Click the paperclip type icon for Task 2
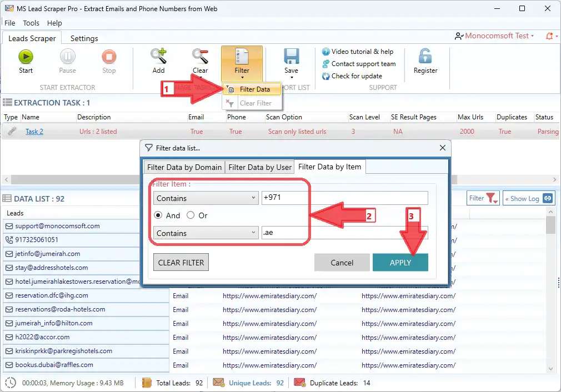 pos(12,131)
